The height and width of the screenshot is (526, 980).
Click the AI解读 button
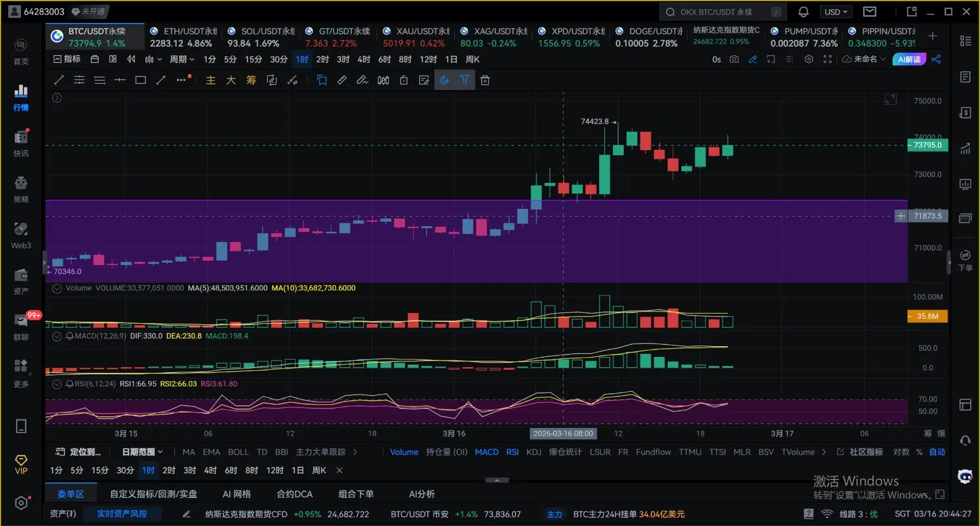910,59
